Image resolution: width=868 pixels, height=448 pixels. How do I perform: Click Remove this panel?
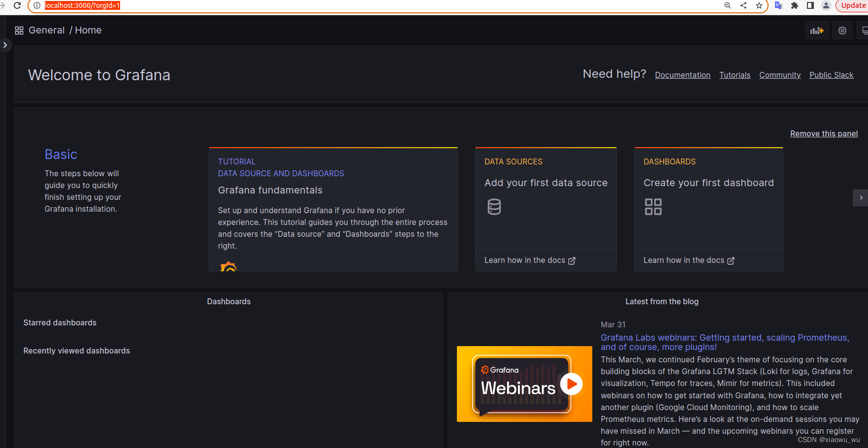click(x=824, y=133)
